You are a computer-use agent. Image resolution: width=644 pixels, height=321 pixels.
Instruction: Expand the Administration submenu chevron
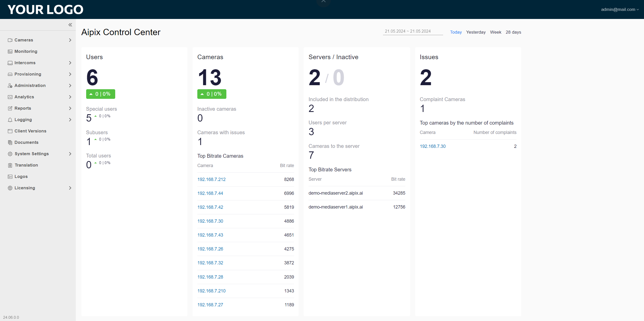coord(70,86)
